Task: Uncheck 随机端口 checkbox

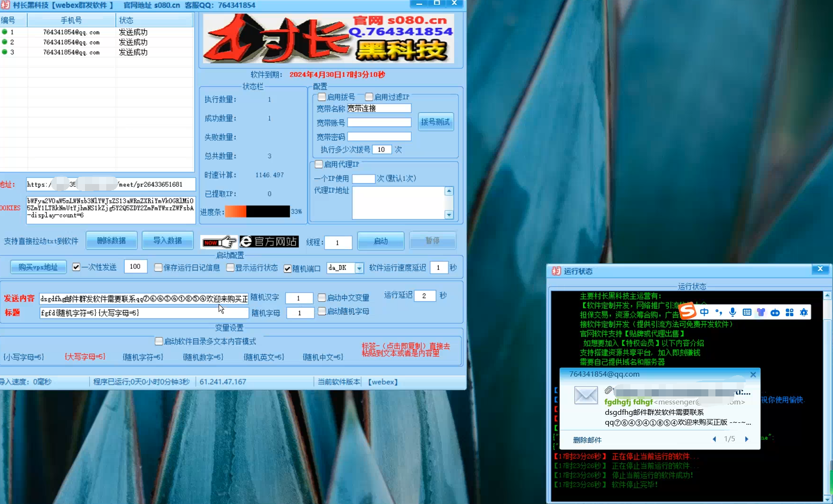Action: (287, 268)
